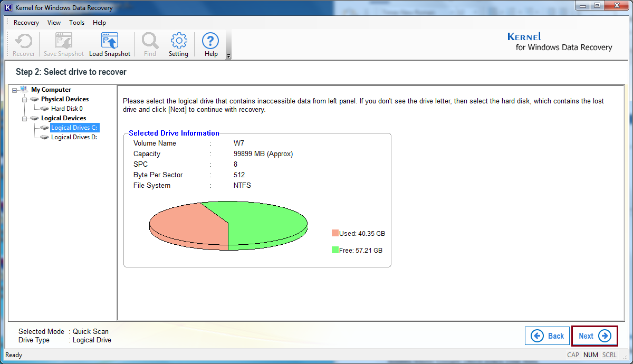633x364 pixels.
Task: Click the Used space color swatch
Action: pyautogui.click(x=335, y=233)
